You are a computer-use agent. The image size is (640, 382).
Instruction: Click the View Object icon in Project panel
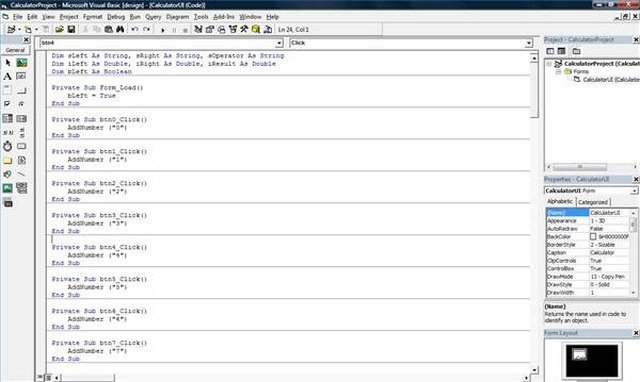[562, 51]
